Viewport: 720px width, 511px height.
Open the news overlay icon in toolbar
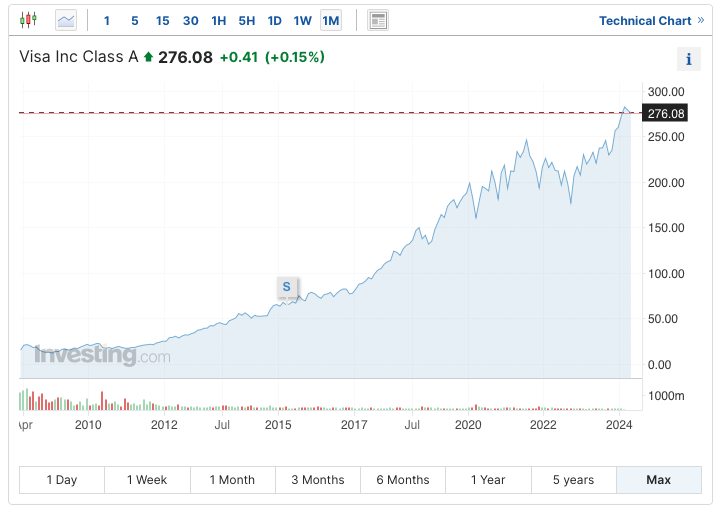pos(378,20)
